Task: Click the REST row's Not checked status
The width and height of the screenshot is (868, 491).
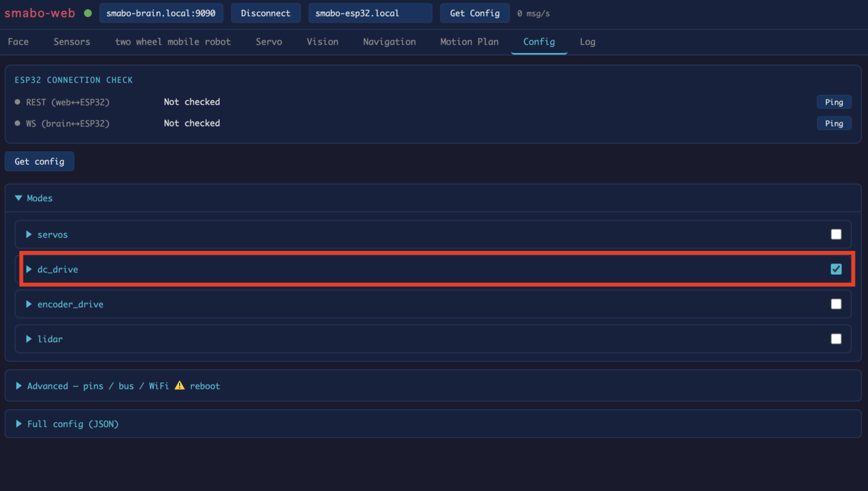Action: point(192,102)
